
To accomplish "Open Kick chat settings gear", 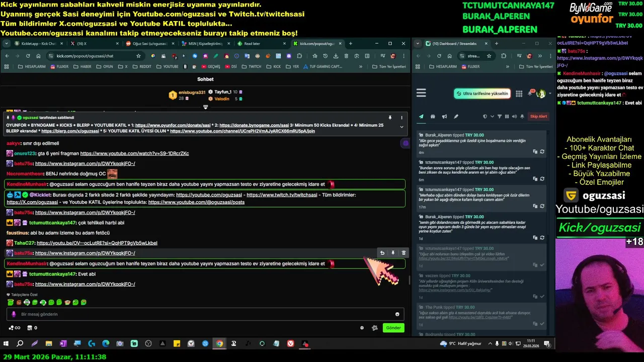I will tap(362, 328).
